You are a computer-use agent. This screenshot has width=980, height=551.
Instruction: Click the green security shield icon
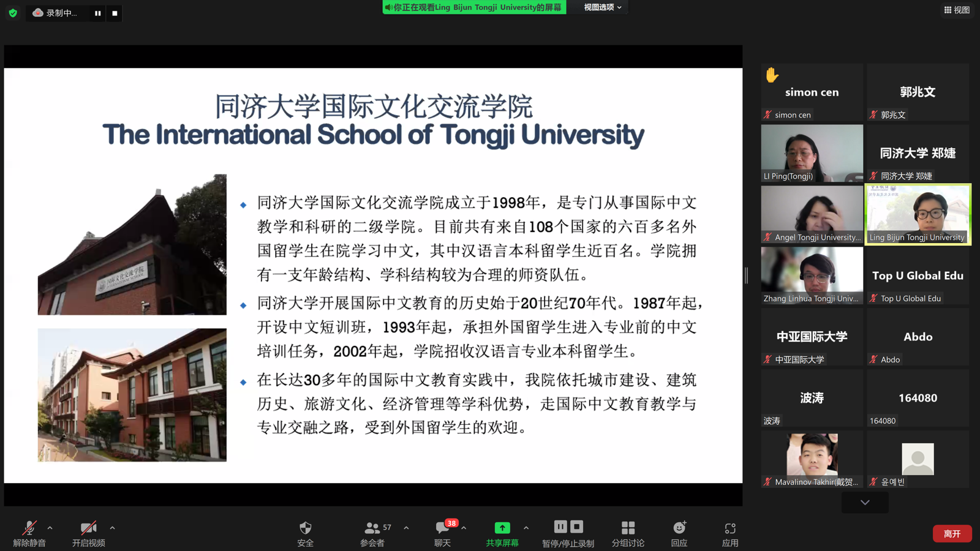pyautogui.click(x=13, y=13)
